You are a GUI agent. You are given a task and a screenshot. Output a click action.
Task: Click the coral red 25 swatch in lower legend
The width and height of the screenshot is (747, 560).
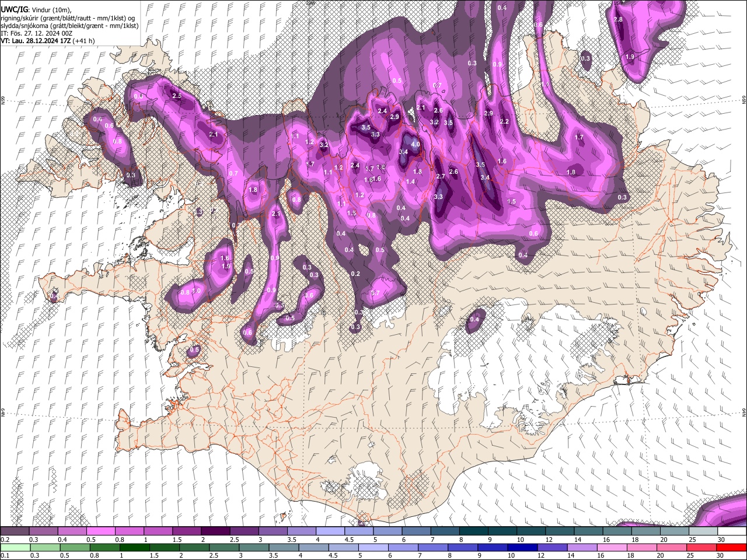(701, 547)
